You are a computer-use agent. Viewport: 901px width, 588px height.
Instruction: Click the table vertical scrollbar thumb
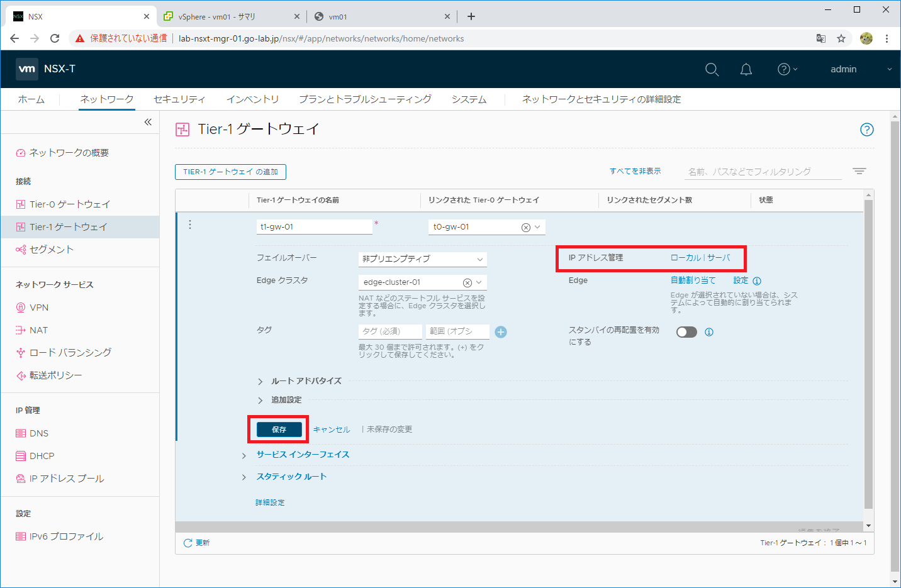tap(868, 354)
